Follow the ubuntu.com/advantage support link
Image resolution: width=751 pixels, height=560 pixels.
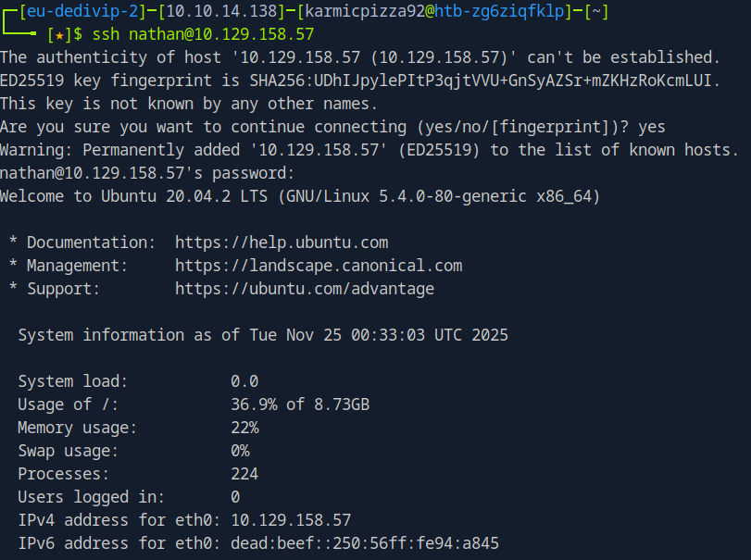pyautogui.click(x=305, y=289)
